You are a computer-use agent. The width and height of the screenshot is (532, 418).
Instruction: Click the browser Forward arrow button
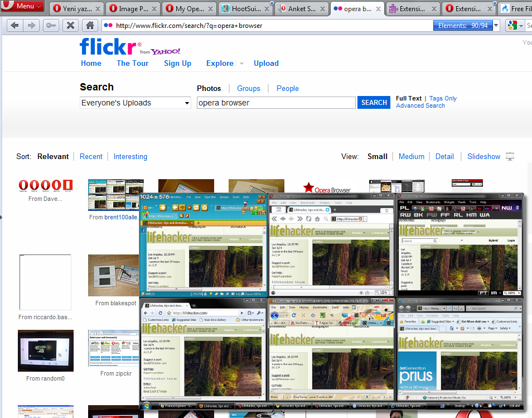click(32, 26)
